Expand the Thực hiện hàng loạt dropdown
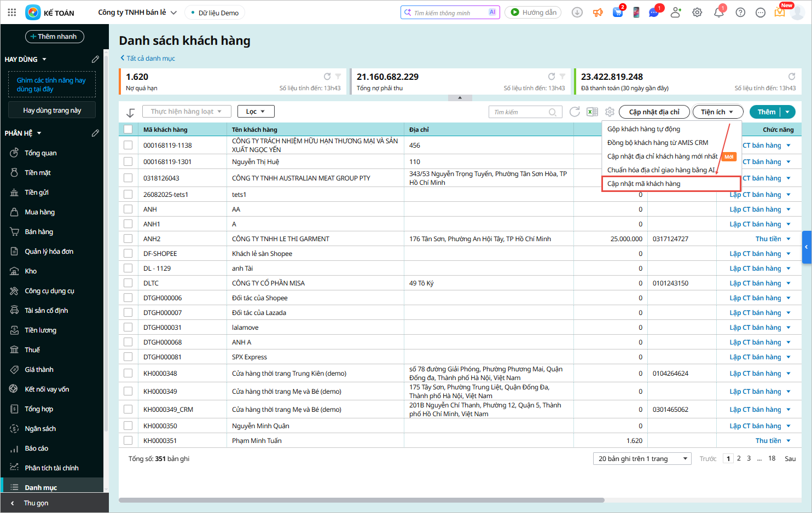This screenshot has width=812, height=513. 187,112
